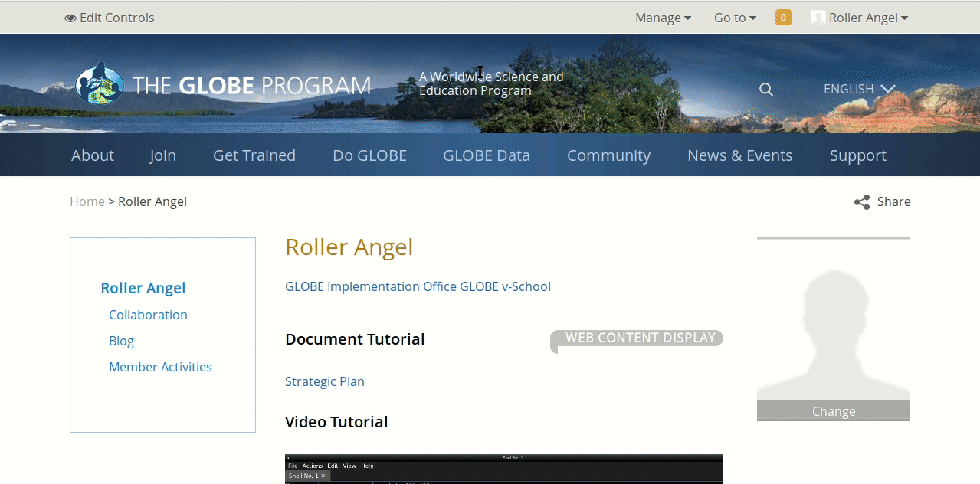Click the Web Content Display label
Viewport: 980px width, 484px height.
point(637,338)
